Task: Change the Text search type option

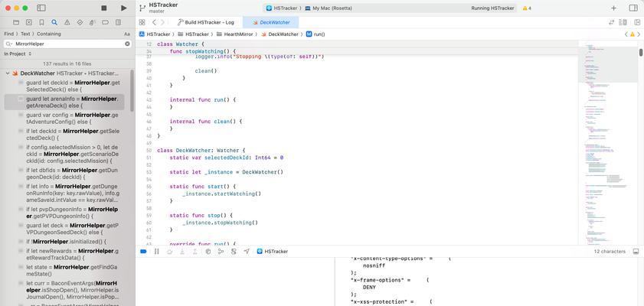Action: click(25, 34)
